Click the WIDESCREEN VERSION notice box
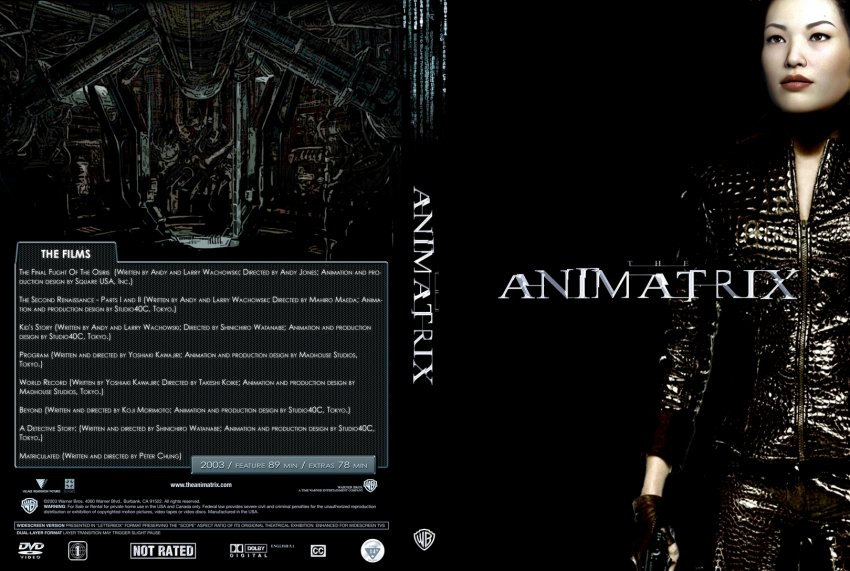Viewport: 850px width, 571px height. 202,525
